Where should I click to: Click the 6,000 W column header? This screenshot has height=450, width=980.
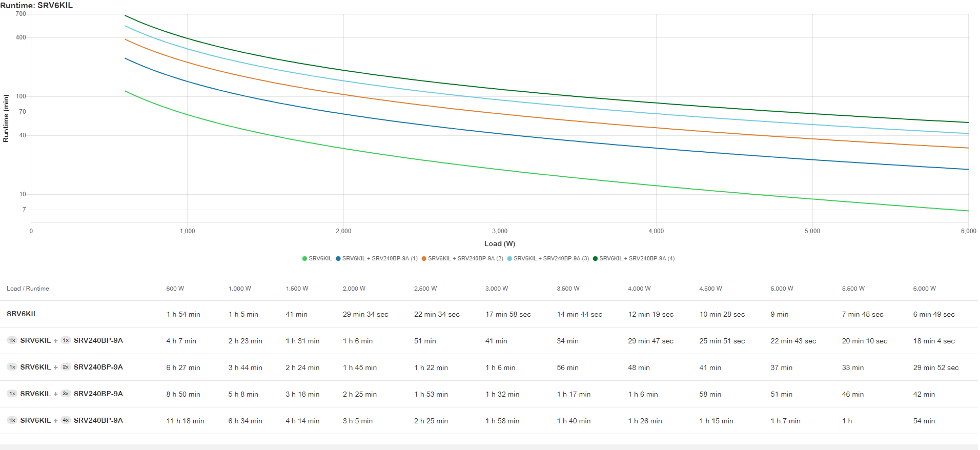(924, 289)
